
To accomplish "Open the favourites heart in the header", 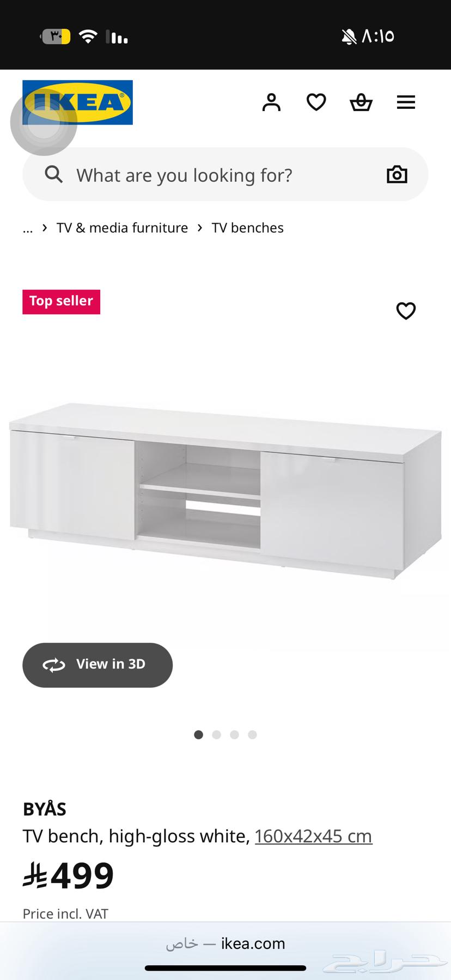I will point(316,102).
